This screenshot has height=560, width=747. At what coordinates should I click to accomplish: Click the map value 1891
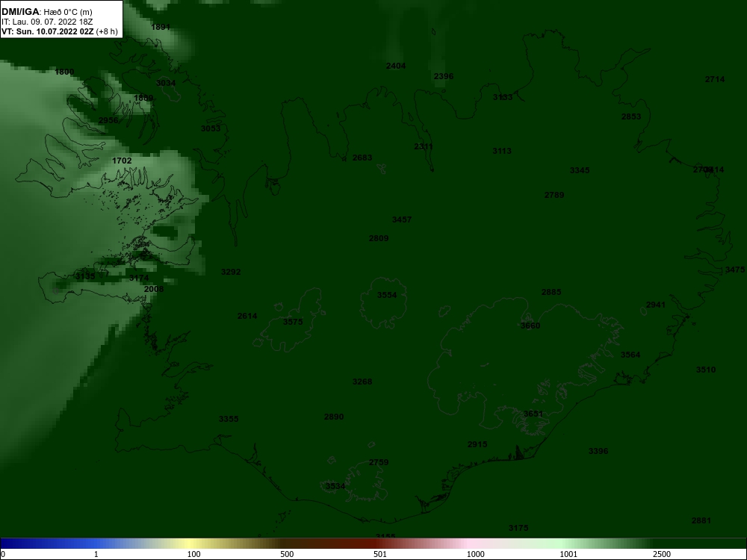click(161, 27)
